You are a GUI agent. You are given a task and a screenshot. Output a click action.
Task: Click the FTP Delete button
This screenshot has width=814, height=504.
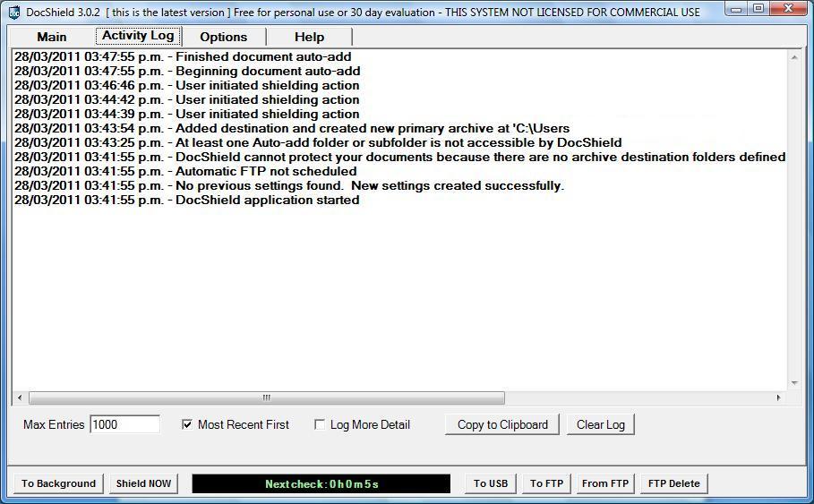pos(673,483)
